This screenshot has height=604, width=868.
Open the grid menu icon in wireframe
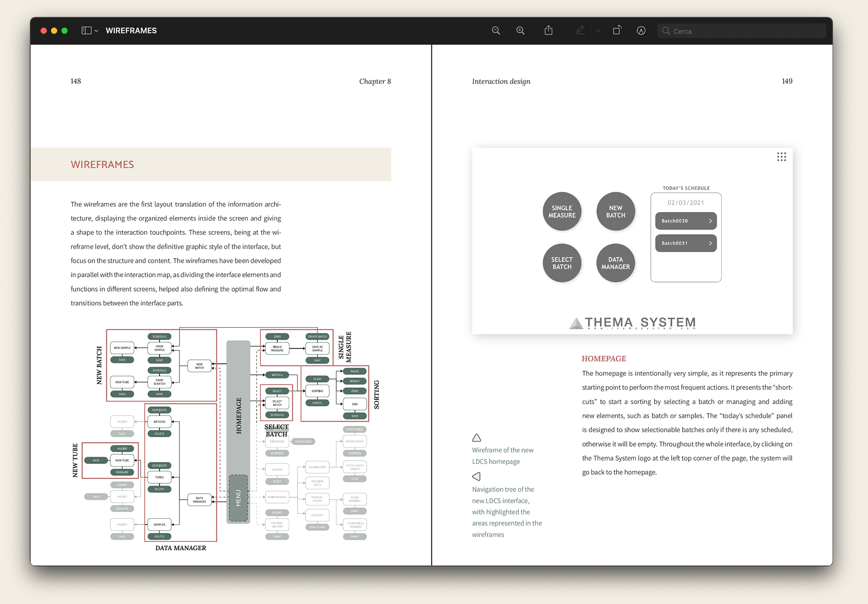782,157
